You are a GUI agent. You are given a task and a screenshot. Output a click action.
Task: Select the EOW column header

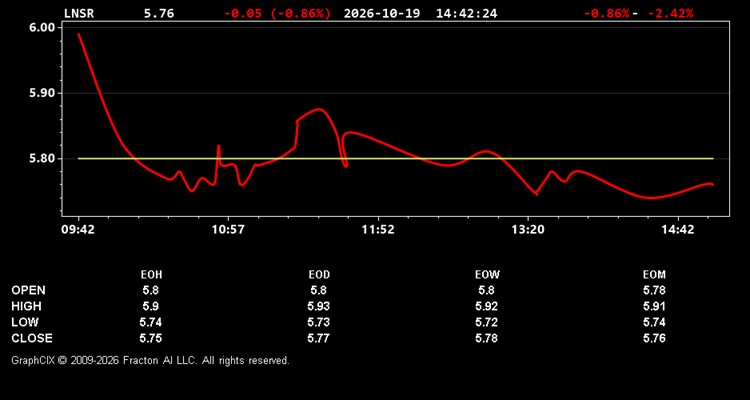(x=486, y=275)
